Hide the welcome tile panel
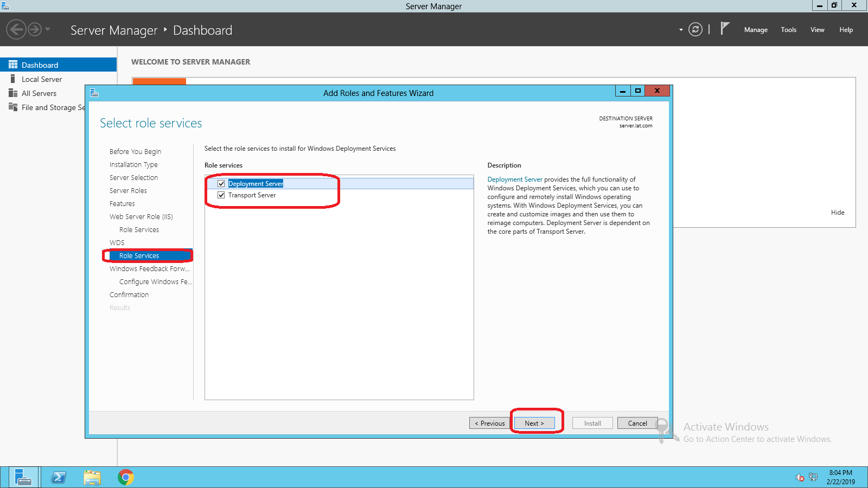 tap(838, 213)
